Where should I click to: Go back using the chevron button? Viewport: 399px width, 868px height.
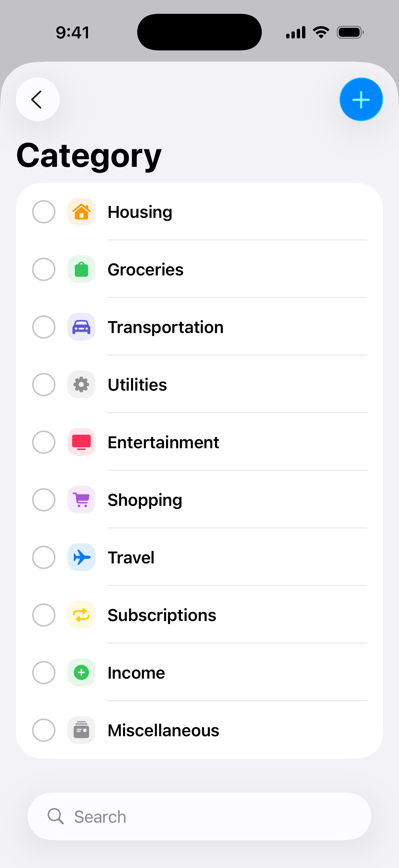pyautogui.click(x=37, y=99)
